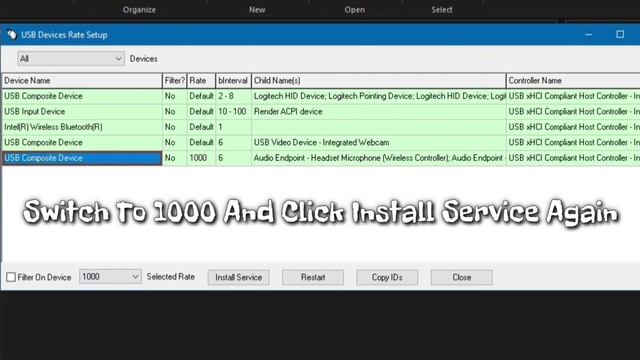Open the All devices filter dropdown
The height and width of the screenshot is (360, 640).
[x=71, y=59]
